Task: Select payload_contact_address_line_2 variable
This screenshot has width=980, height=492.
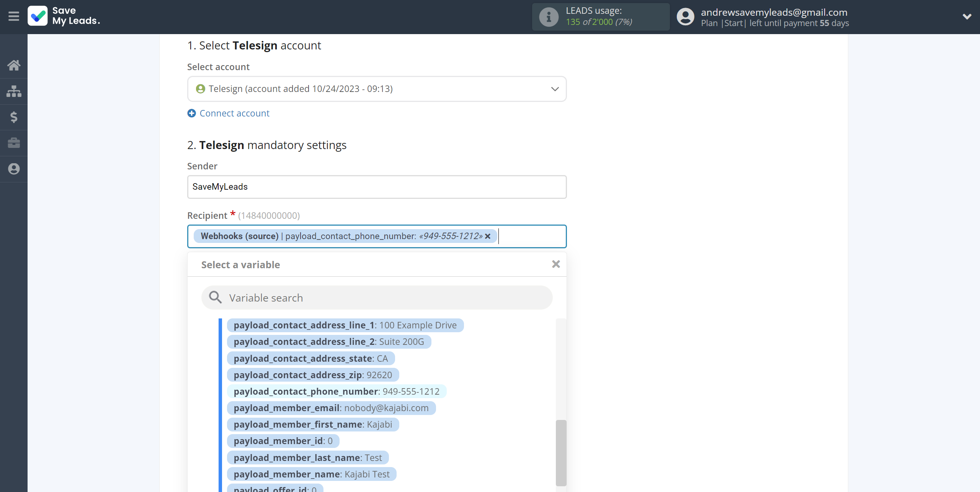Action: [329, 342]
